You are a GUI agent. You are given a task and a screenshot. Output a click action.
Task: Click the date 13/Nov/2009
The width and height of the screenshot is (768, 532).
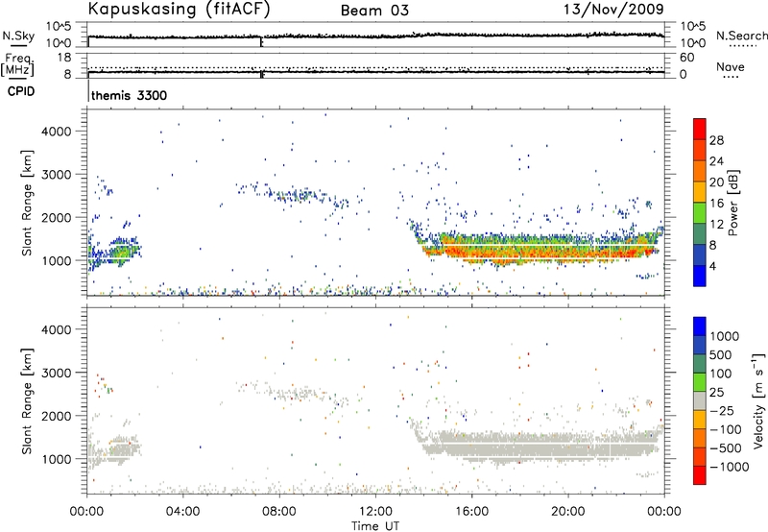pos(613,10)
